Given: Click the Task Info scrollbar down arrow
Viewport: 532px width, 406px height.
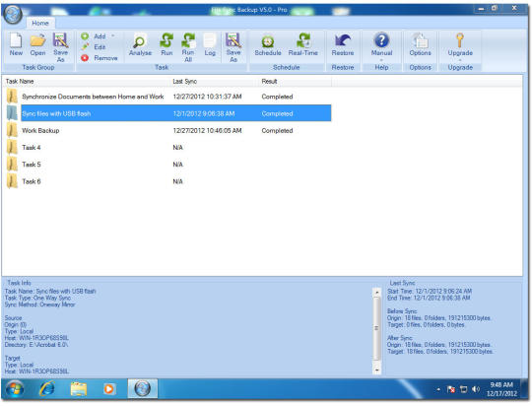Looking at the screenshot, I should point(377,370).
